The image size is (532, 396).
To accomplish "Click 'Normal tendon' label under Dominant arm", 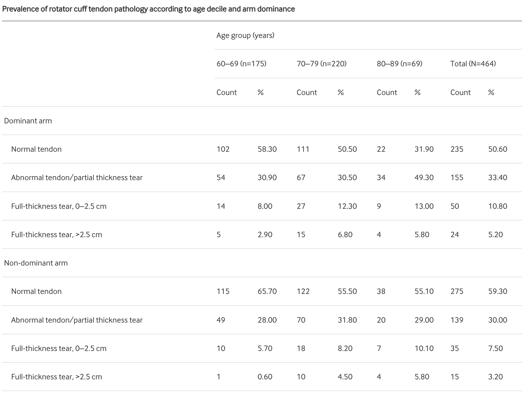I will (x=36, y=149).
